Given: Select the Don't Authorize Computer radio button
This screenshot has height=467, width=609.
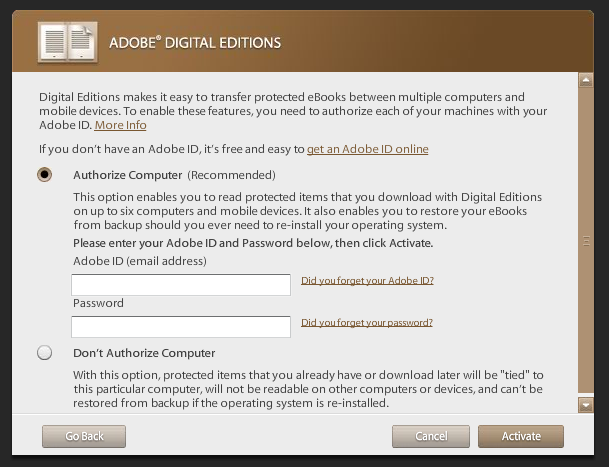Looking at the screenshot, I should coord(45,353).
